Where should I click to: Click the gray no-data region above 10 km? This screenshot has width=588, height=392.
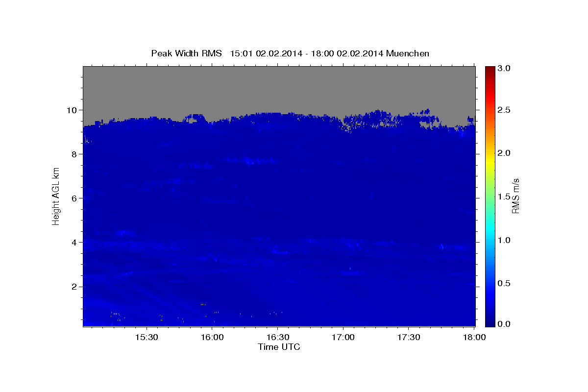[x=279, y=88]
